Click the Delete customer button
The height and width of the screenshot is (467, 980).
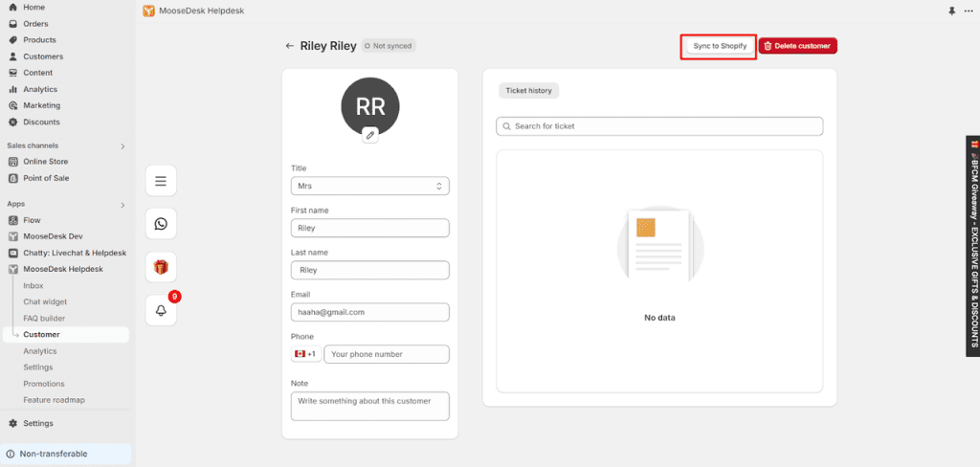(x=797, y=46)
